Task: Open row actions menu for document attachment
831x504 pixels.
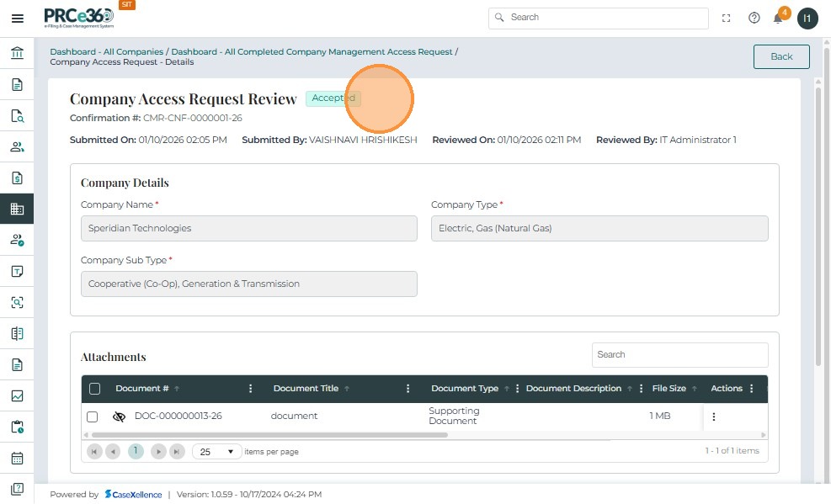Action: [x=714, y=416]
